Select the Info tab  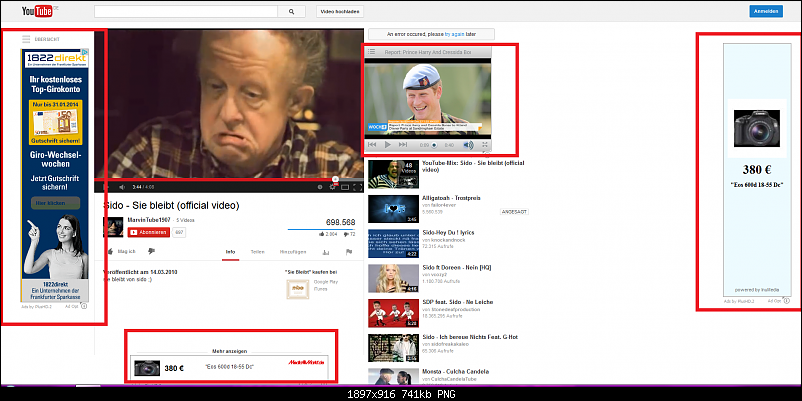point(231,252)
